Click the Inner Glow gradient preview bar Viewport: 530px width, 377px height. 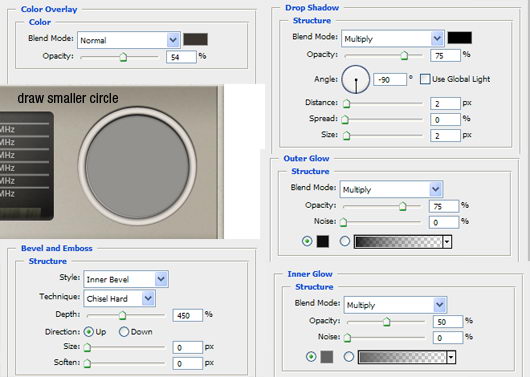403,357
